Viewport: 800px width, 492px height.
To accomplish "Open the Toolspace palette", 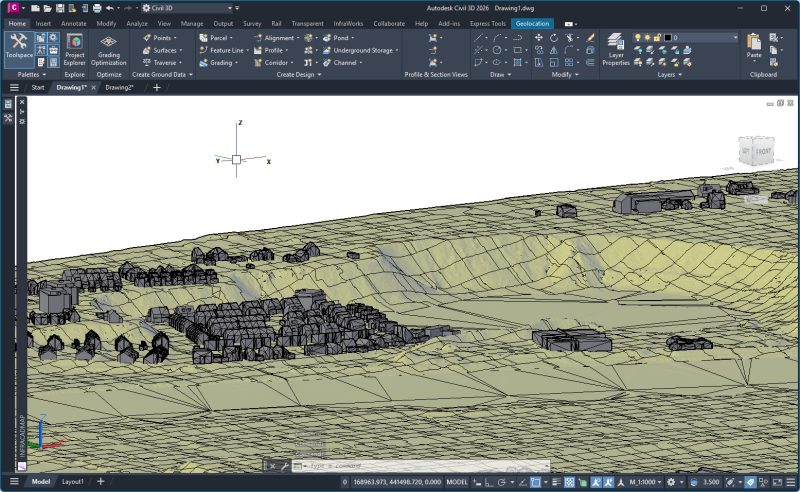I will (x=18, y=45).
